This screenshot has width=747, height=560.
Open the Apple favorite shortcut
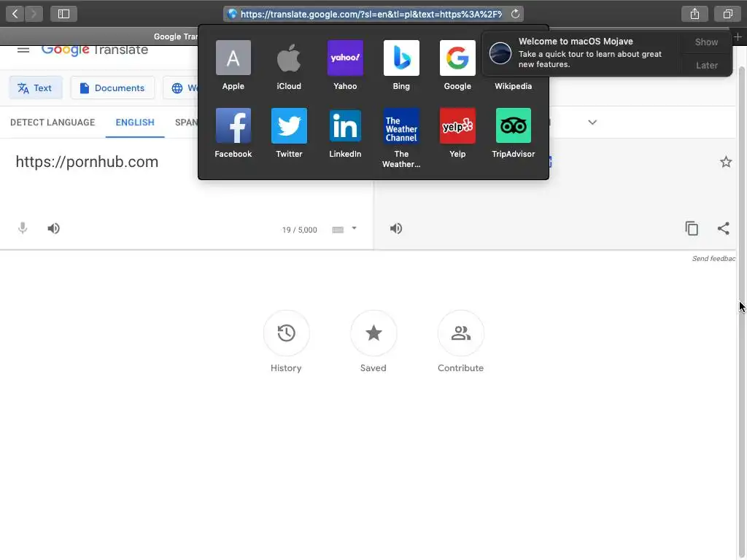(x=233, y=58)
